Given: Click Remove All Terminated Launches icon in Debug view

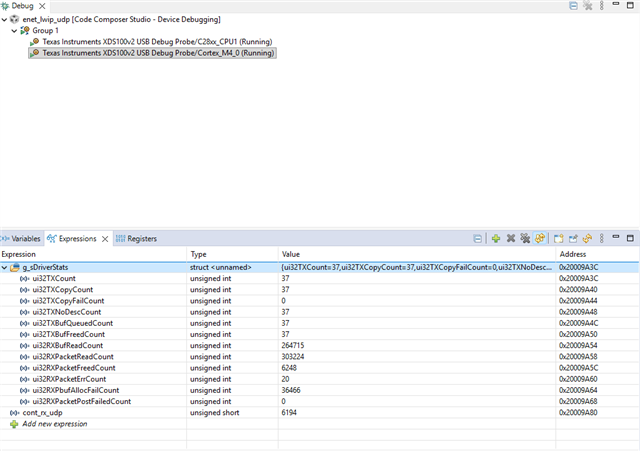Looking at the screenshot, I should pos(587,6).
